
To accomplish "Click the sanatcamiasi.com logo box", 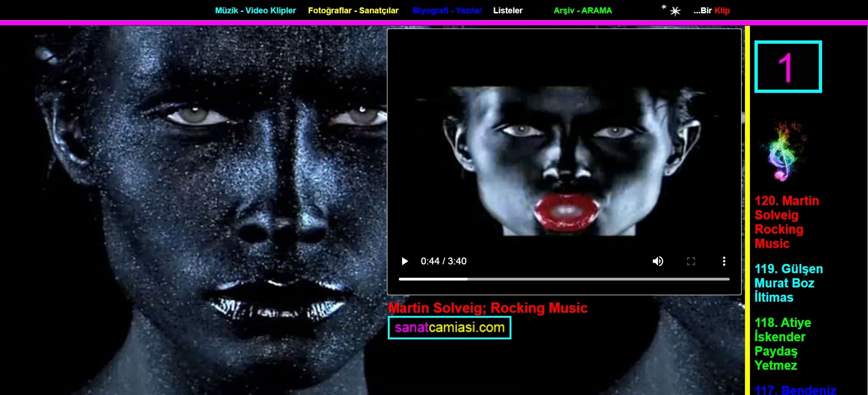I will coord(449,327).
